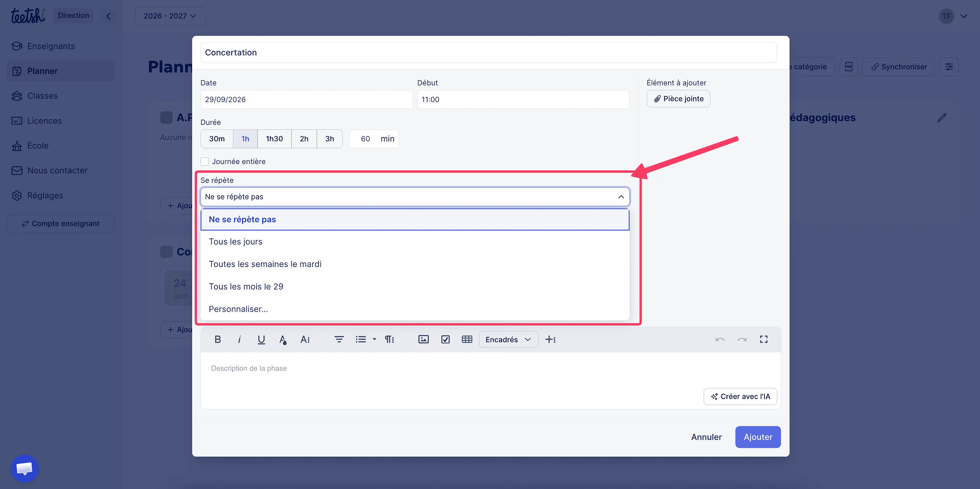Viewport: 980px width, 489px height.
Task: Redo the last editor change
Action: pyautogui.click(x=742, y=339)
